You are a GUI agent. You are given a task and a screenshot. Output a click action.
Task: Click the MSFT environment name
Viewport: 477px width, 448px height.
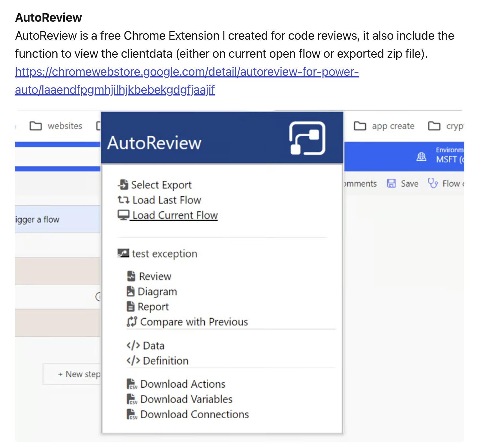pos(450,159)
